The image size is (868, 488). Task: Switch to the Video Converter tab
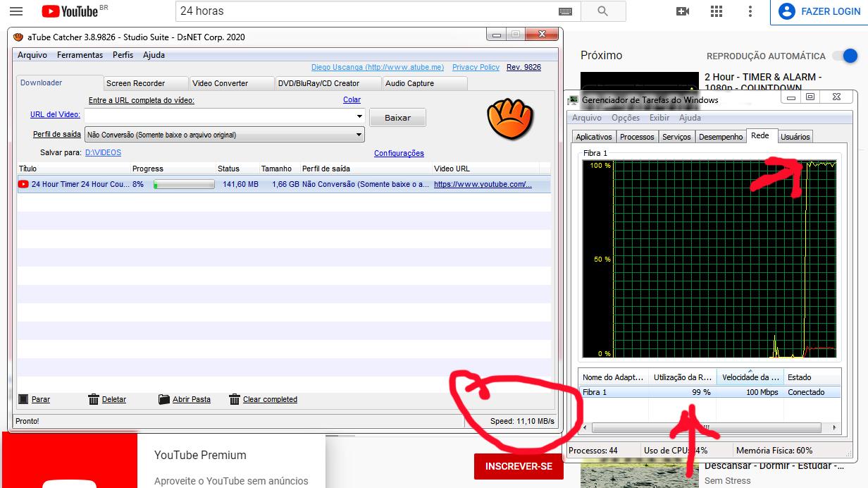point(230,83)
